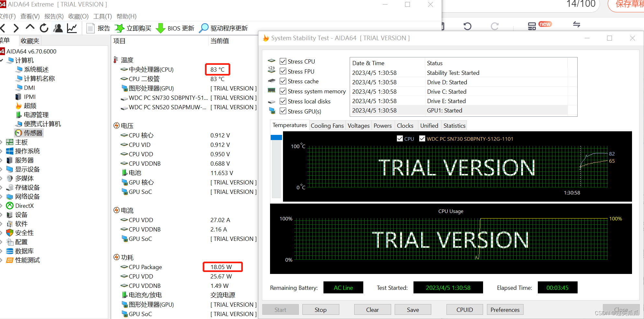Switch to Powers tab
This screenshot has height=319, width=644.
(382, 125)
